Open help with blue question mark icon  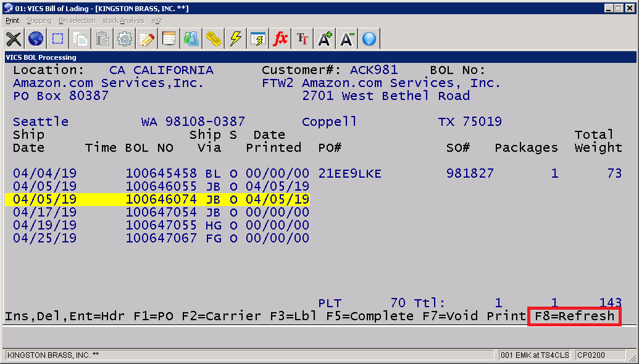coord(369,39)
